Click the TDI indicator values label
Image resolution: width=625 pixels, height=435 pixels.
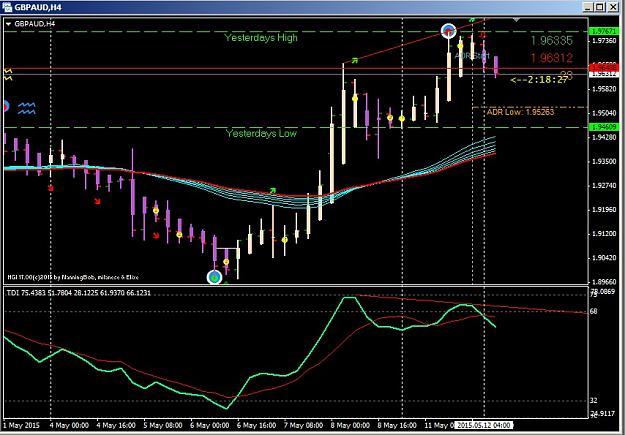pos(79,293)
